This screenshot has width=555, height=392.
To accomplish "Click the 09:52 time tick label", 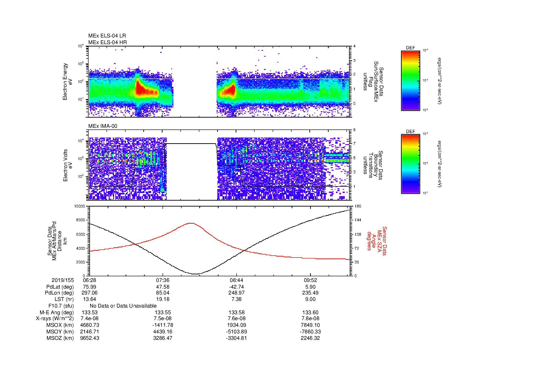I will click(310, 280).
